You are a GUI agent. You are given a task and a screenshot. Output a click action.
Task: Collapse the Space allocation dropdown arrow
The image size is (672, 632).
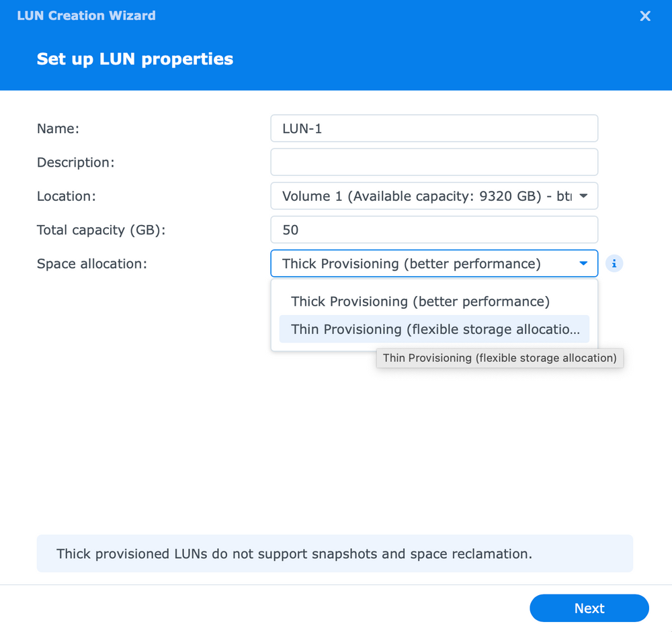(583, 264)
